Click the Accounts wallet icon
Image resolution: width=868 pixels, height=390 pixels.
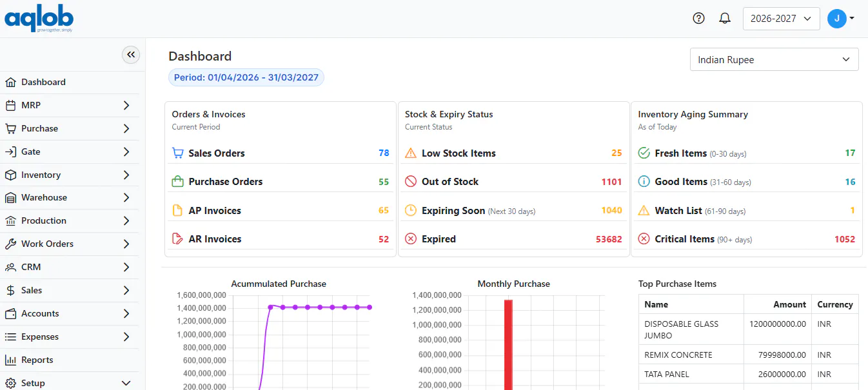tap(10, 313)
